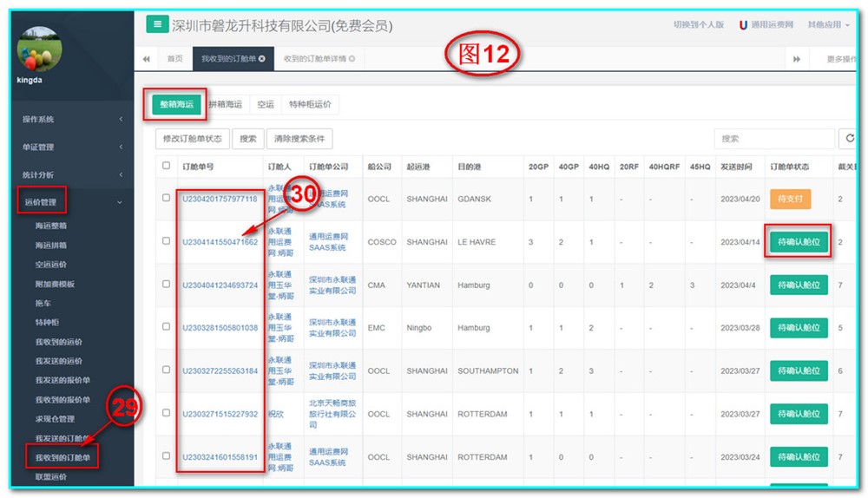Expand the 操作系统 sidebar menu
The width and height of the screenshot is (868, 498).
click(72, 119)
